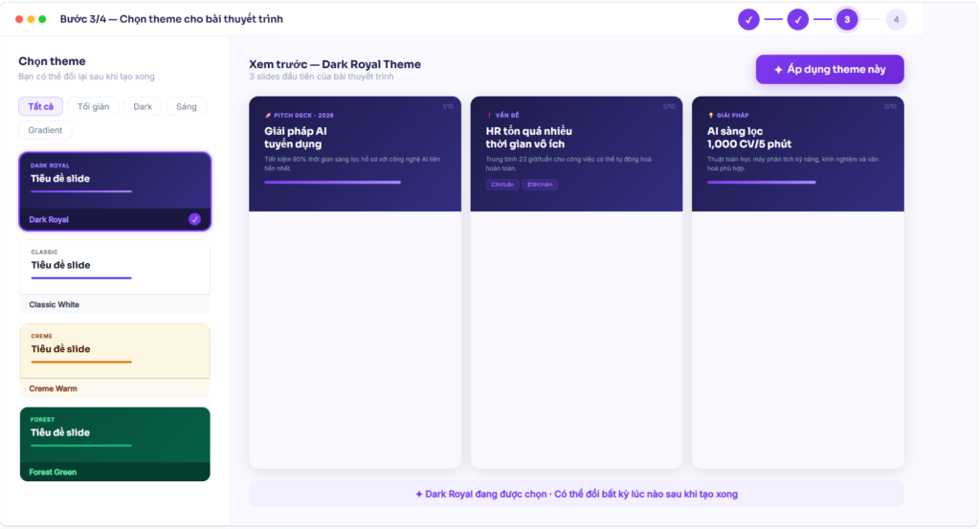Screen dimensions: 980x529
Task: Click the lightbulb icon on Giải pháp slide
Action: [711, 116]
